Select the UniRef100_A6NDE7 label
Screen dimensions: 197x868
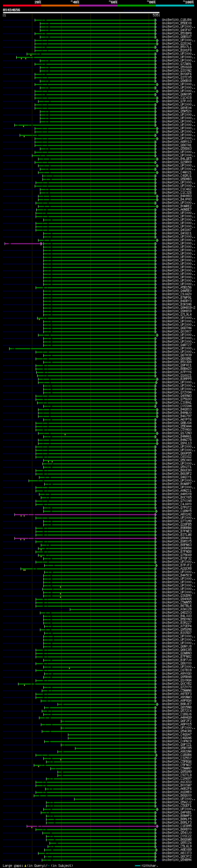(x=177, y=210)
